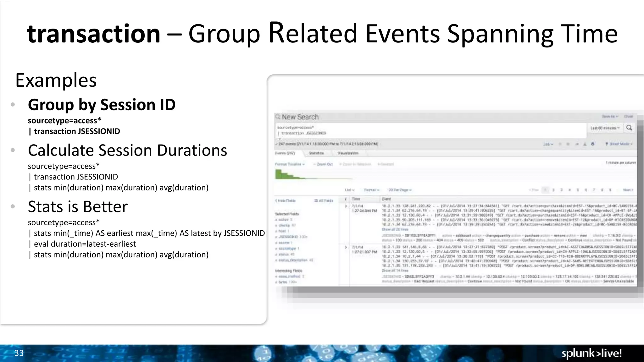Screen dimensions: 644x362
Task: Click the Zoom Out timeline button
Action: click(323, 164)
